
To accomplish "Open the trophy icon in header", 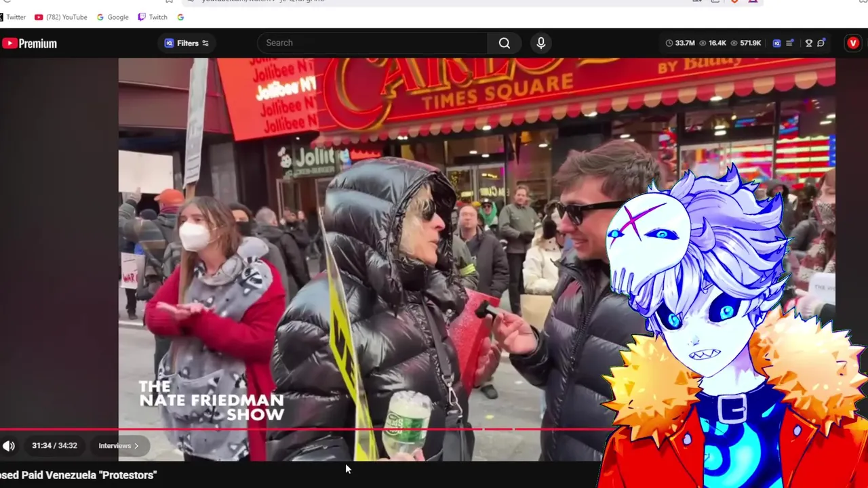I will (x=808, y=43).
